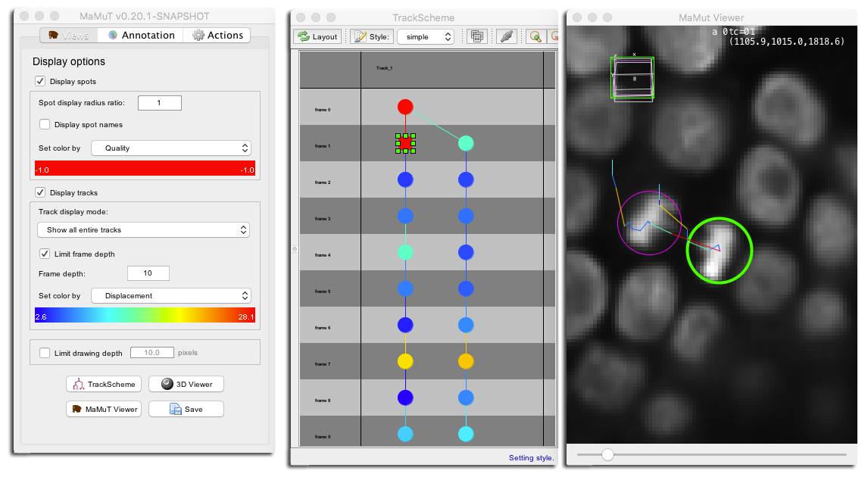
Task: Click the time slider handle in MaMuT Viewer
Action: pos(607,455)
